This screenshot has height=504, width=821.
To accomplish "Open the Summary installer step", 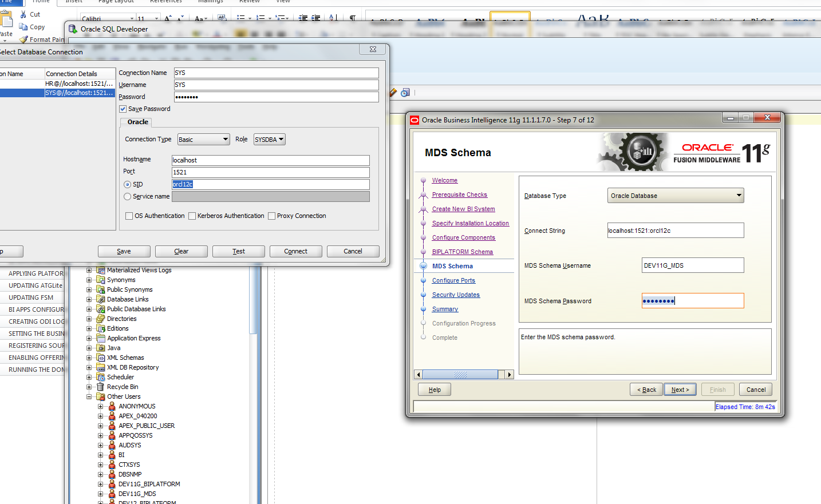I will pos(445,309).
